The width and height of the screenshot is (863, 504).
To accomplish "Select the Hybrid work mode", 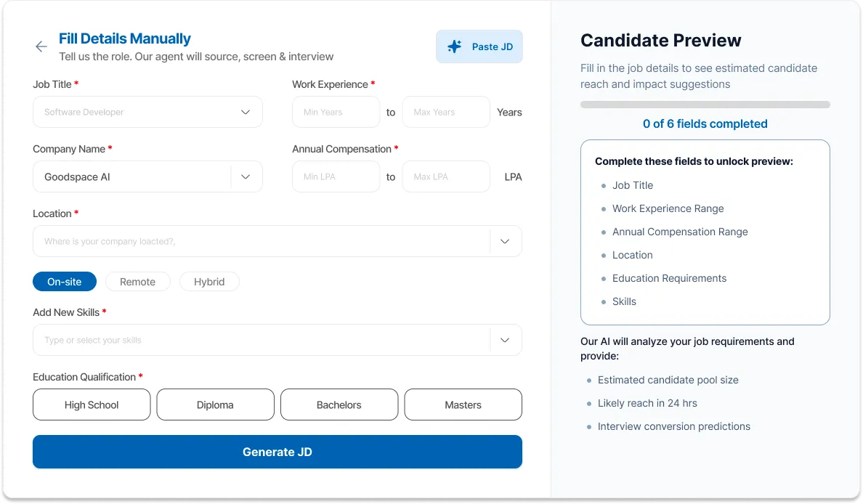I will (x=209, y=282).
